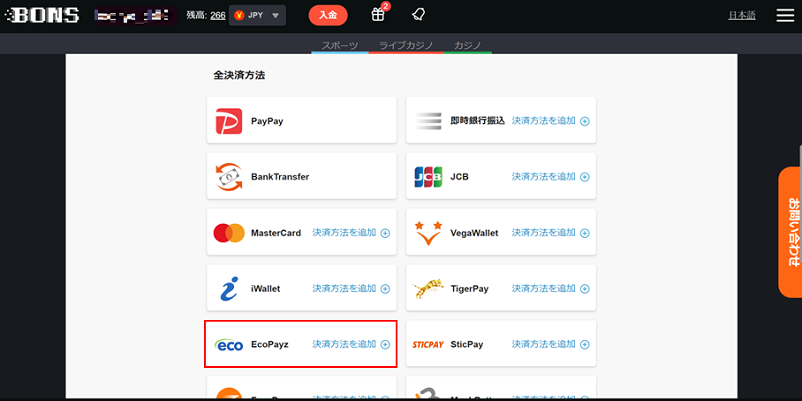Click the MasterCard method name text

tap(276, 233)
